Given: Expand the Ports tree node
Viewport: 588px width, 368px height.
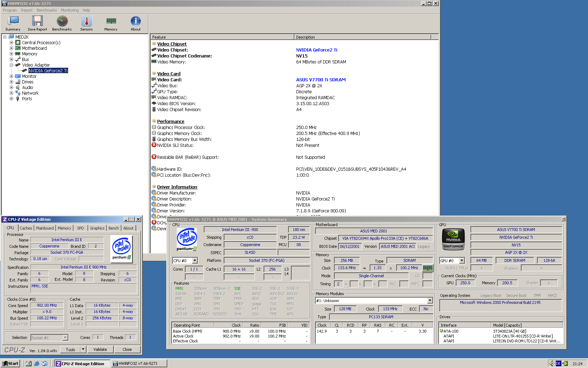Looking at the screenshot, I should pos(11,98).
